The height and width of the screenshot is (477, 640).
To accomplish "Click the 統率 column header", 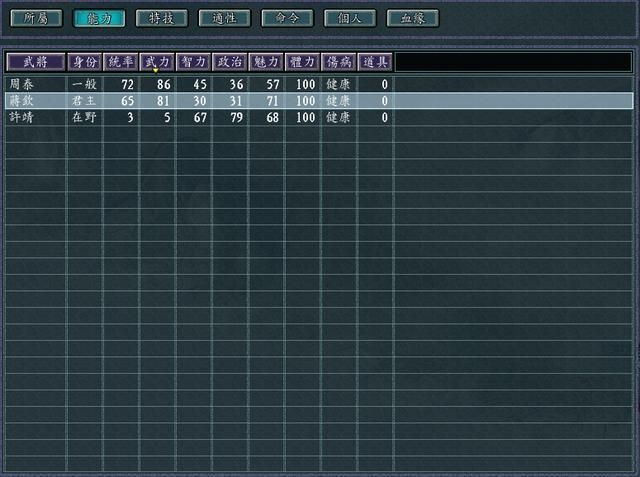I will (120, 62).
